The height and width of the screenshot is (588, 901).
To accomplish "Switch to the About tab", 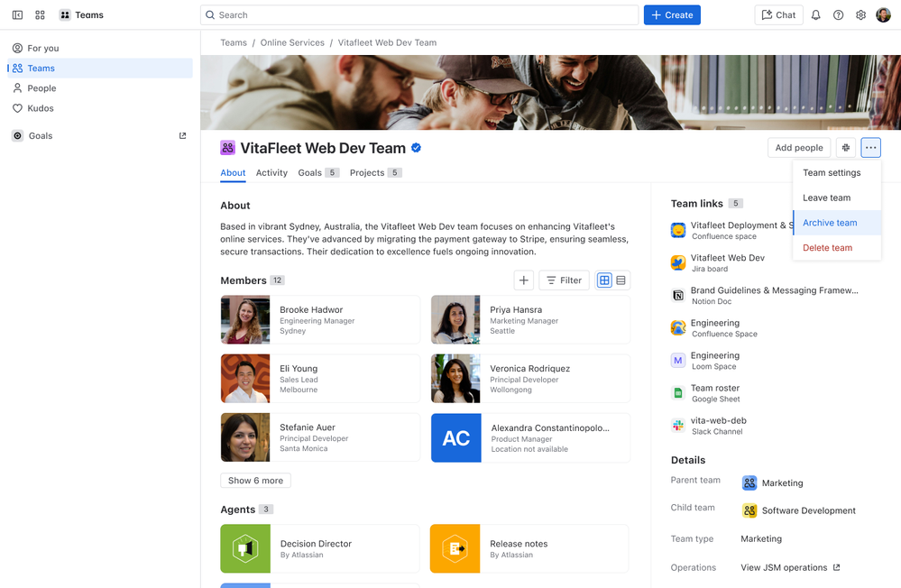I will (233, 172).
